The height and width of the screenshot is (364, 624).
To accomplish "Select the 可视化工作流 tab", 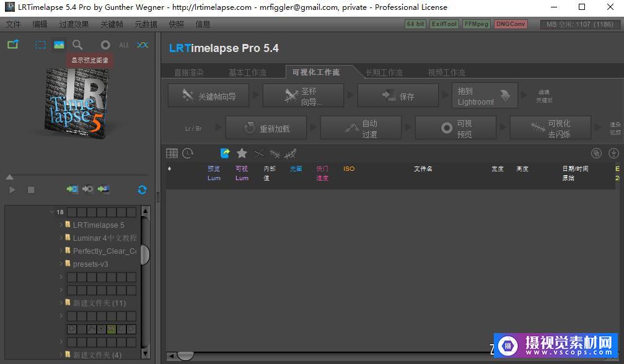I will pos(316,72).
